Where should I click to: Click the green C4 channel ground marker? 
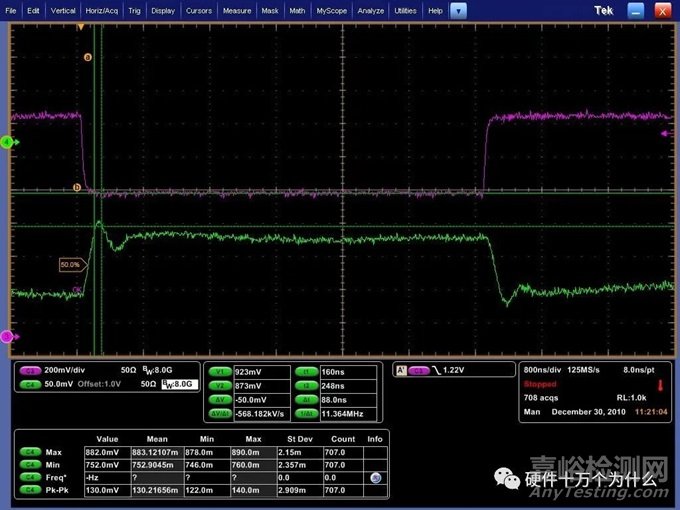point(6,143)
